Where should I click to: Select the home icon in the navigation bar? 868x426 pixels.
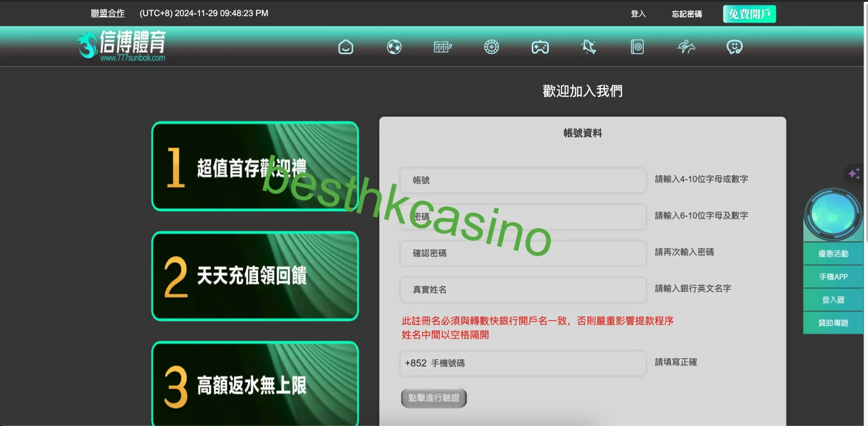pyautogui.click(x=345, y=47)
